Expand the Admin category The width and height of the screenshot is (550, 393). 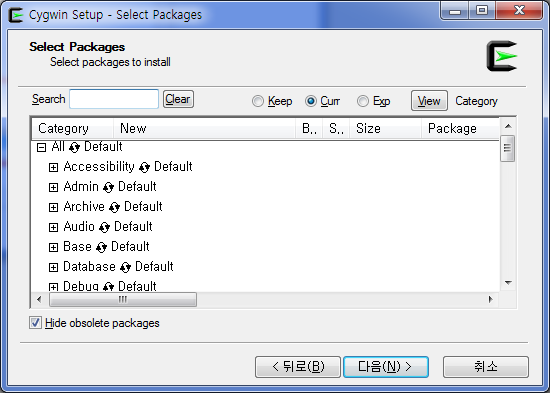(x=53, y=187)
